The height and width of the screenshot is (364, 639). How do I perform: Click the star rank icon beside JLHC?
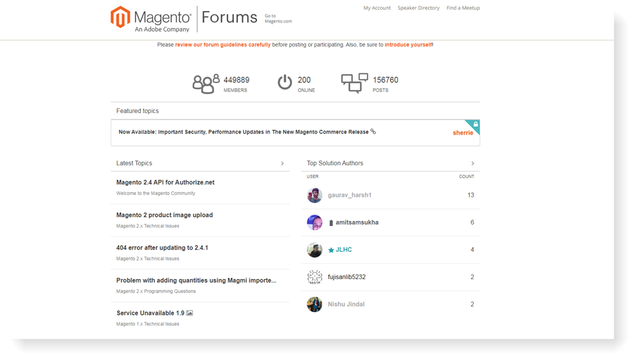(x=331, y=250)
